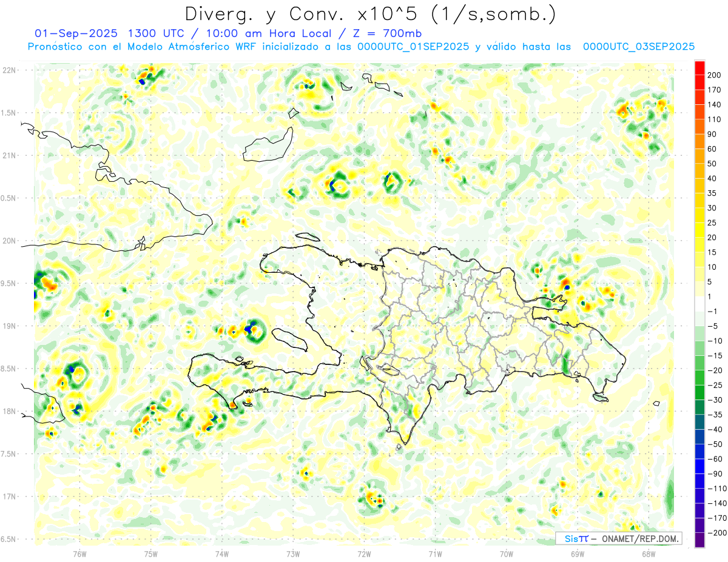The width and height of the screenshot is (728, 562).
Task: Select the "21N" latitude label
Action: click(x=8, y=156)
